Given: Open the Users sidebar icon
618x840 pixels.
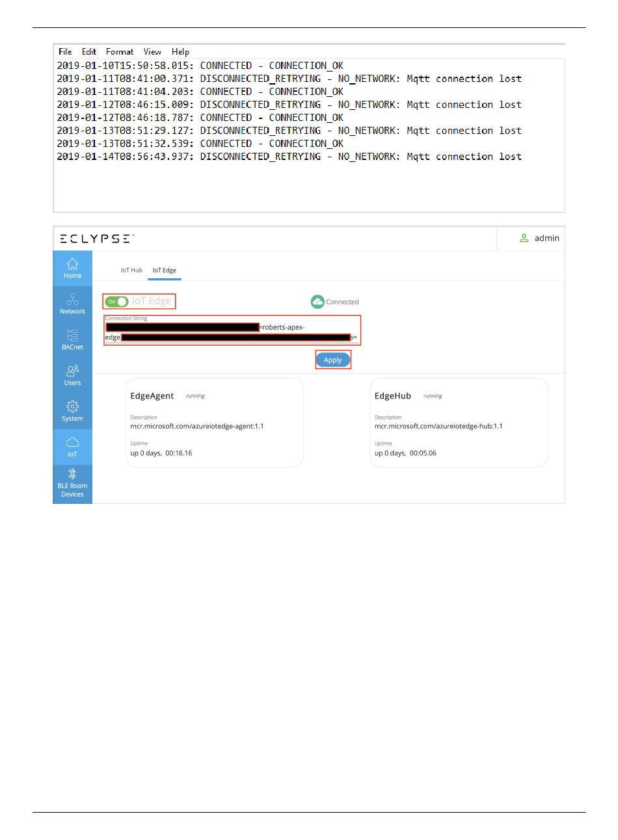Looking at the screenshot, I should pos(72,371).
